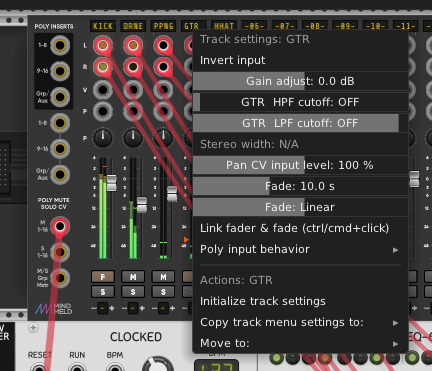
Task: Click the KICK track label display
Action: (x=103, y=26)
